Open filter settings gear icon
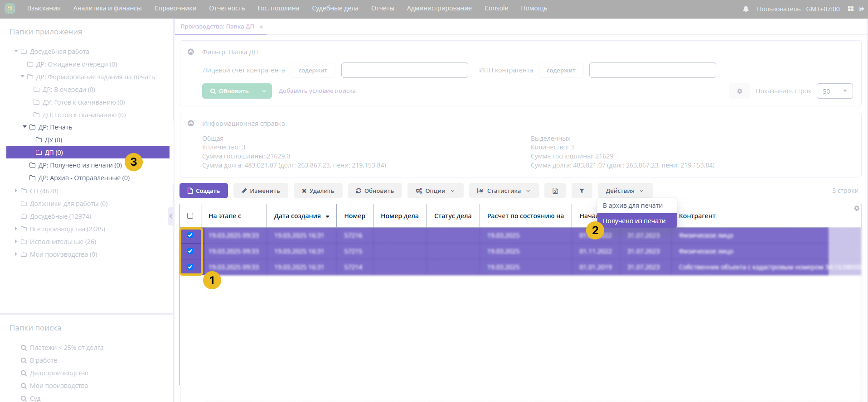The width and height of the screenshot is (868, 402). 739,91
